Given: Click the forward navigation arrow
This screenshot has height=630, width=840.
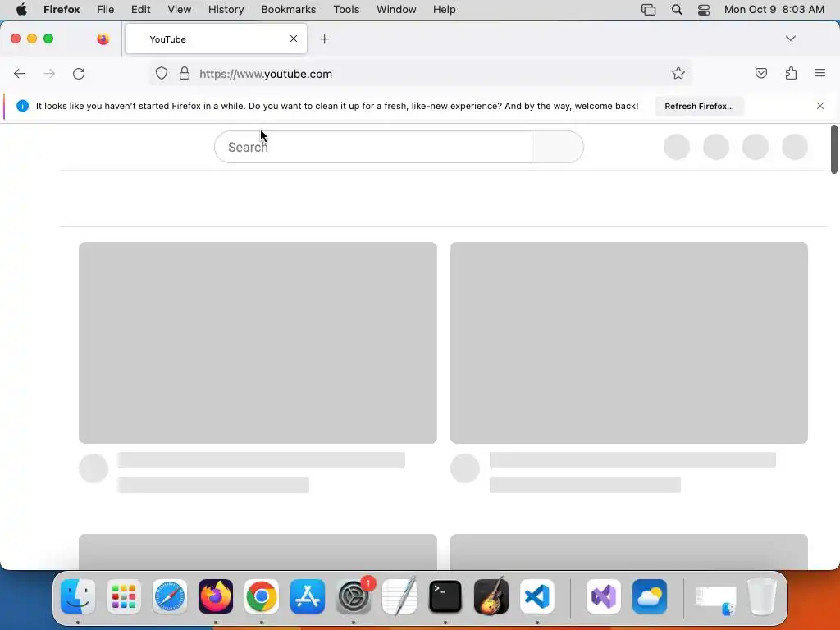Looking at the screenshot, I should tap(49, 73).
